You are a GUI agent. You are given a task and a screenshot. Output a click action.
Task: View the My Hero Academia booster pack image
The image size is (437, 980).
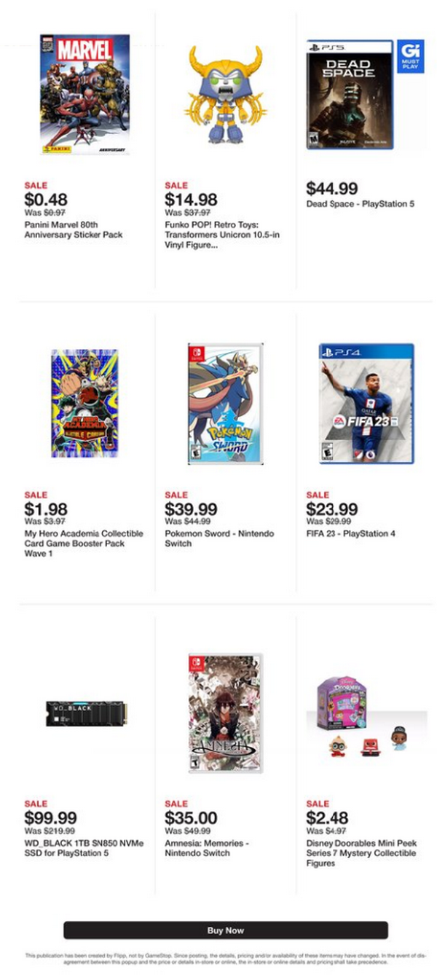84,403
